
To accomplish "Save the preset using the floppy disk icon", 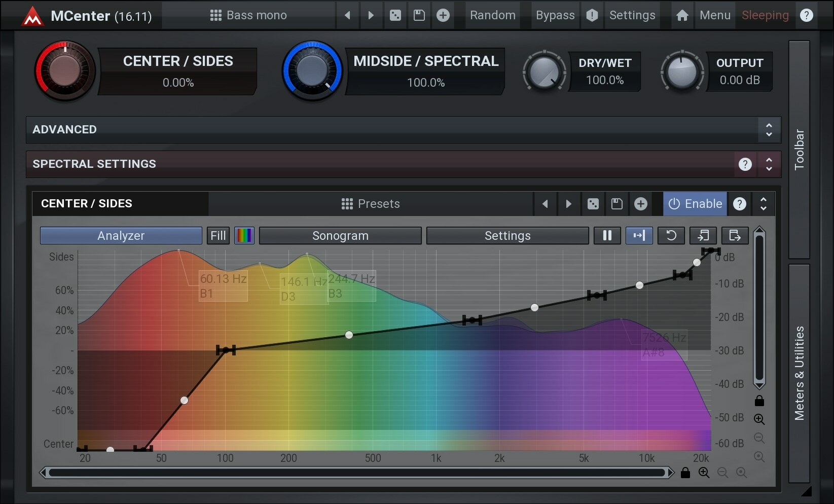I will click(419, 15).
